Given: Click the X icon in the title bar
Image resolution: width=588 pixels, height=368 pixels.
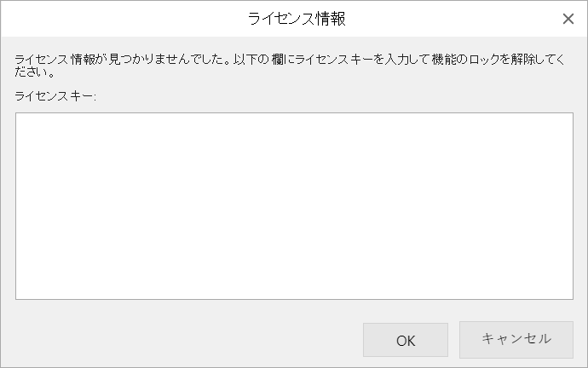Looking at the screenshot, I should point(568,19).
